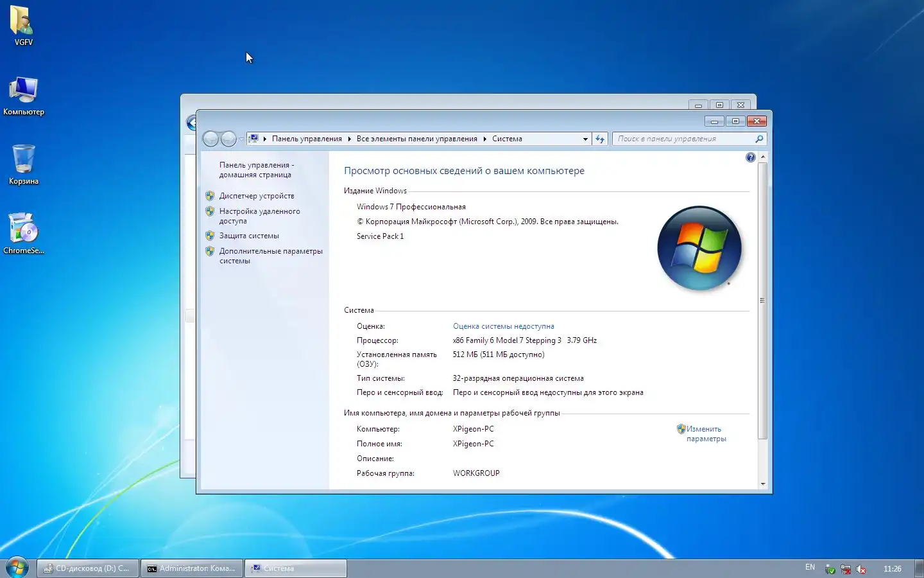
Task: Click the Windows logo image in Система window
Action: click(x=699, y=248)
